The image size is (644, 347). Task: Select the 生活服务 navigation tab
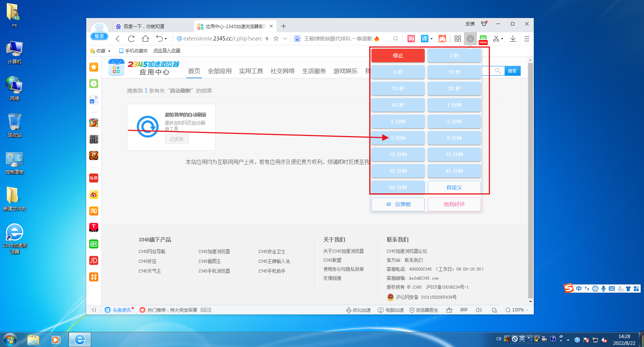tap(314, 71)
